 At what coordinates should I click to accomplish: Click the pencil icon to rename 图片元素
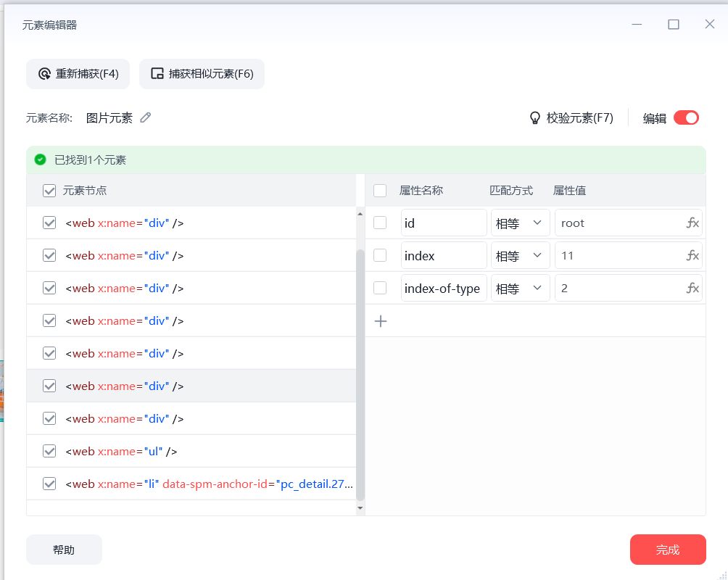(146, 117)
